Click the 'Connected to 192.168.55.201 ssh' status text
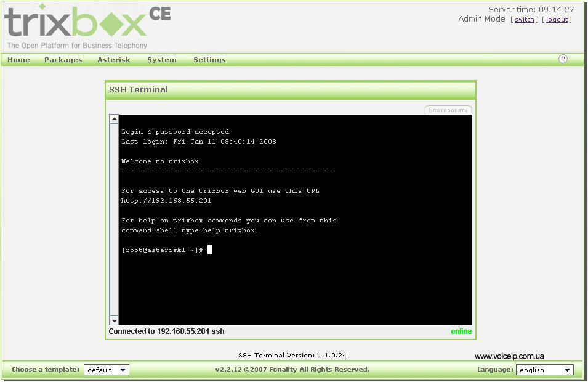The width and height of the screenshot is (588, 382). click(x=166, y=331)
